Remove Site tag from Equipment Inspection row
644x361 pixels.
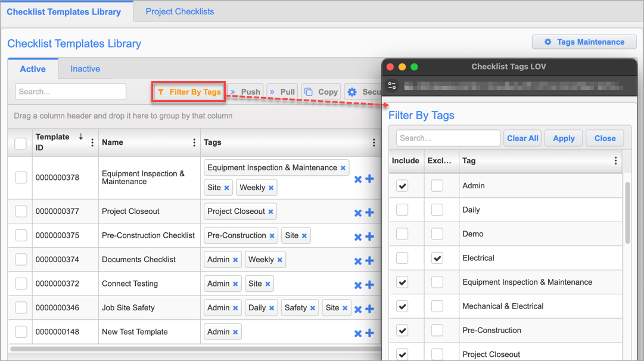pos(227,188)
